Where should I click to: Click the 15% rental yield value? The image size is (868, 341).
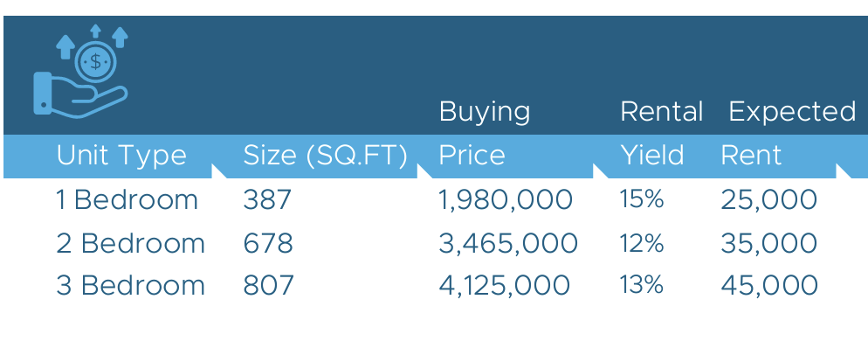[x=642, y=199]
